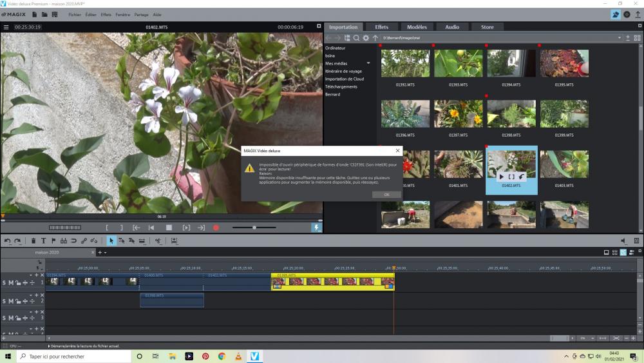
Task: Click the set marker flag icon
Action: [x=53, y=240]
